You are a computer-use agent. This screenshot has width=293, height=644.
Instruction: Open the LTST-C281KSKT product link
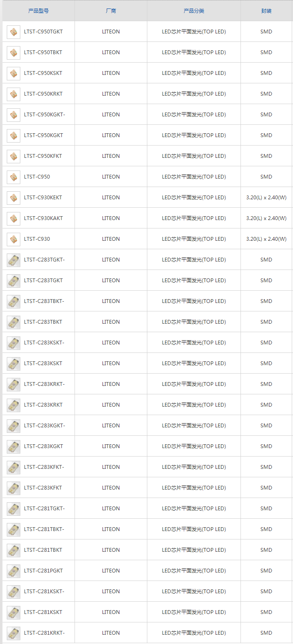point(42,612)
